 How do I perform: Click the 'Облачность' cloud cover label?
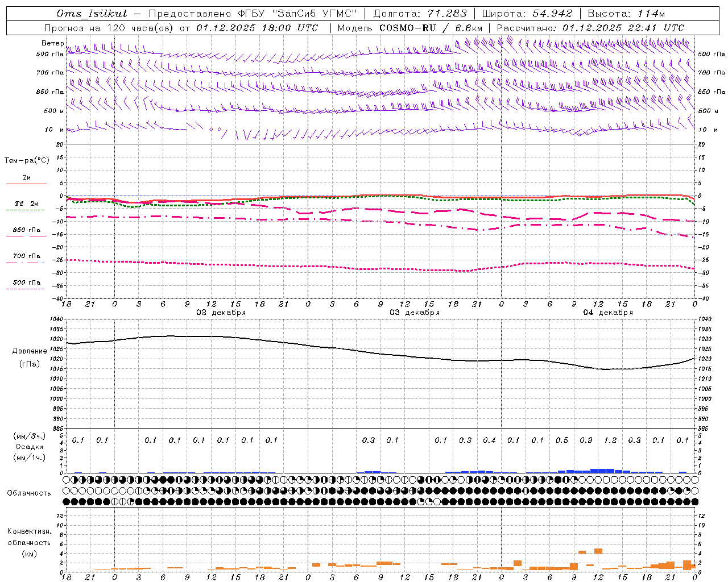coord(29,493)
